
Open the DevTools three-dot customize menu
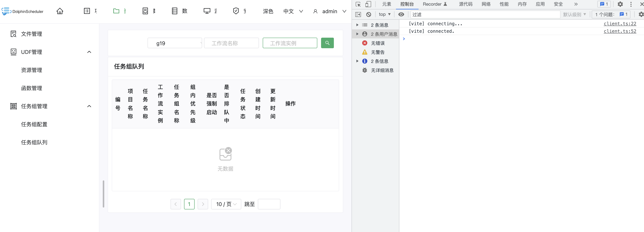click(x=631, y=4)
